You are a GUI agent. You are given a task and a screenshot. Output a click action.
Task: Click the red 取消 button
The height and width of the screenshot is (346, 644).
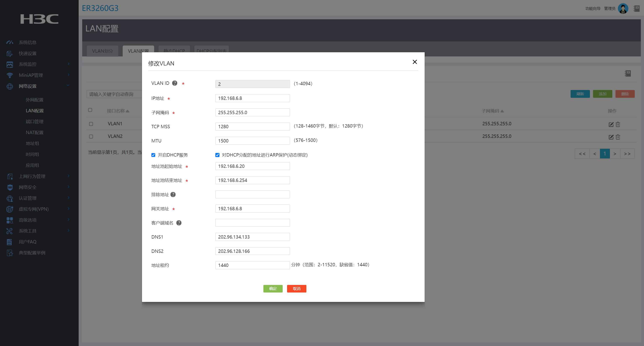click(x=297, y=289)
